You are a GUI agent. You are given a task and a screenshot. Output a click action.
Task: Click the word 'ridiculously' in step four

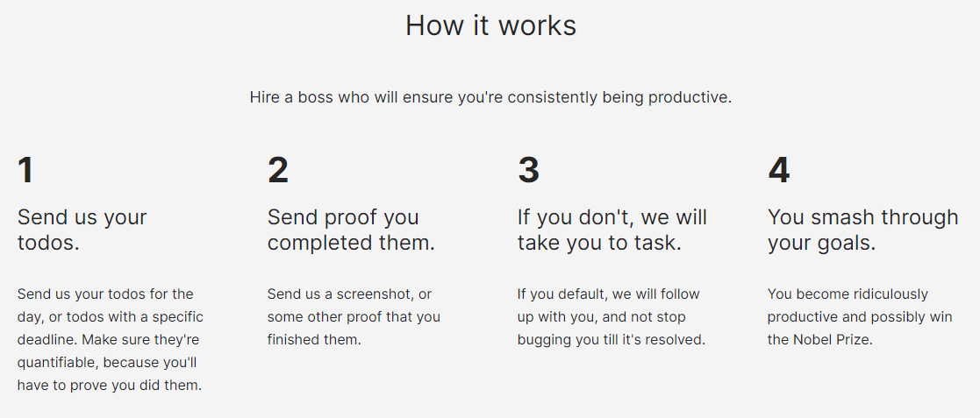pyautogui.click(x=884, y=294)
